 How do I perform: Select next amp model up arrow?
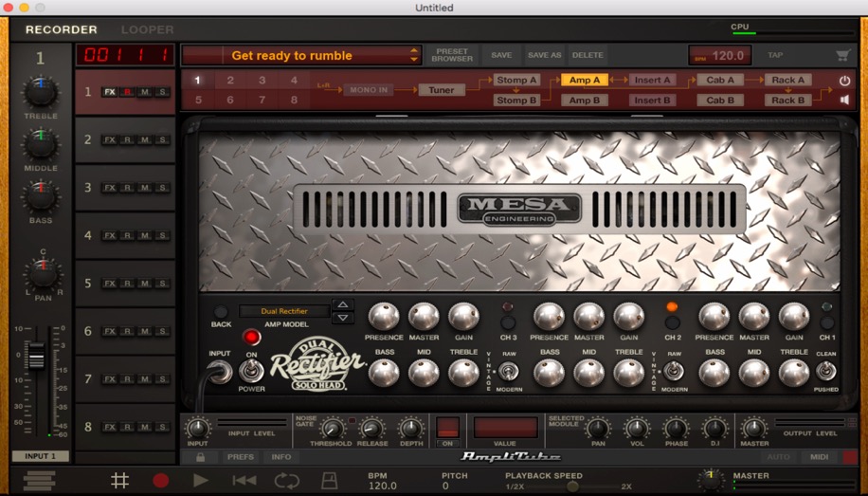(343, 304)
